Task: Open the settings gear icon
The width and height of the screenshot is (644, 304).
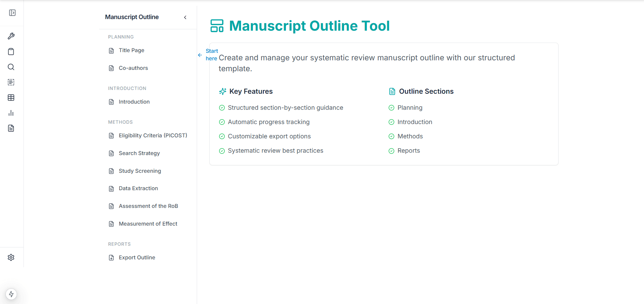Action: click(11, 257)
